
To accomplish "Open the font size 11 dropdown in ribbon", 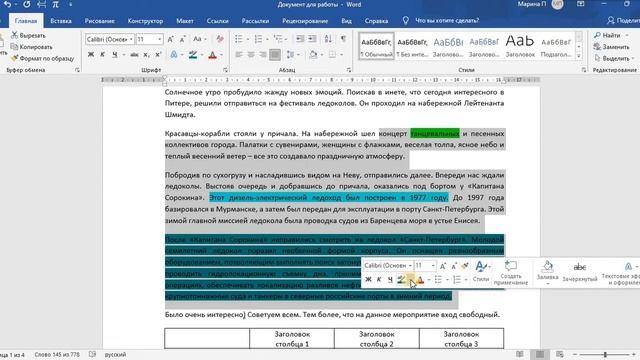I will point(160,39).
